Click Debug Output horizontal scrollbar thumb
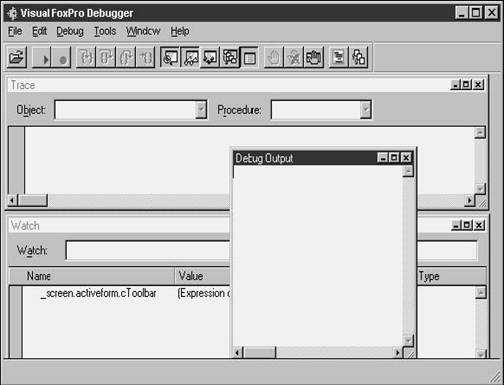Screen dimensions: 504x385 click(260, 352)
